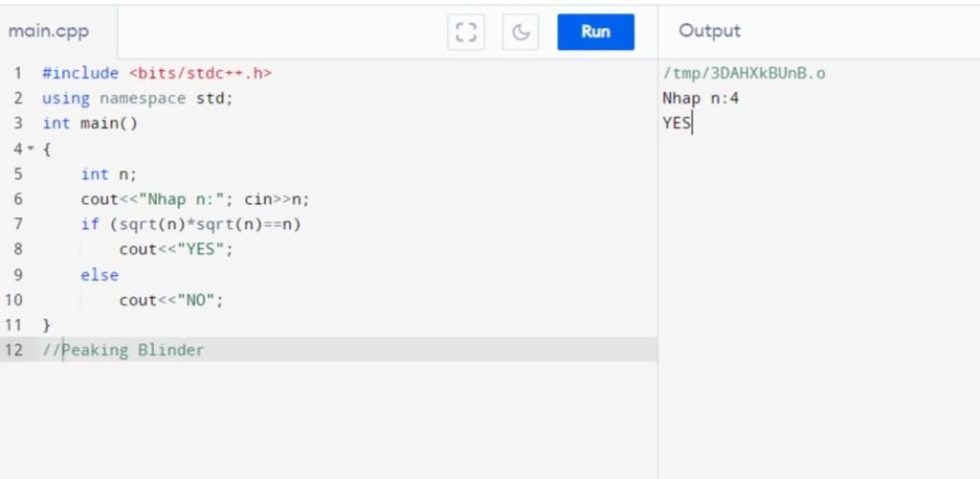The height and width of the screenshot is (479, 980).
Task: Place cursor on 'int main()' line
Action: (90, 124)
